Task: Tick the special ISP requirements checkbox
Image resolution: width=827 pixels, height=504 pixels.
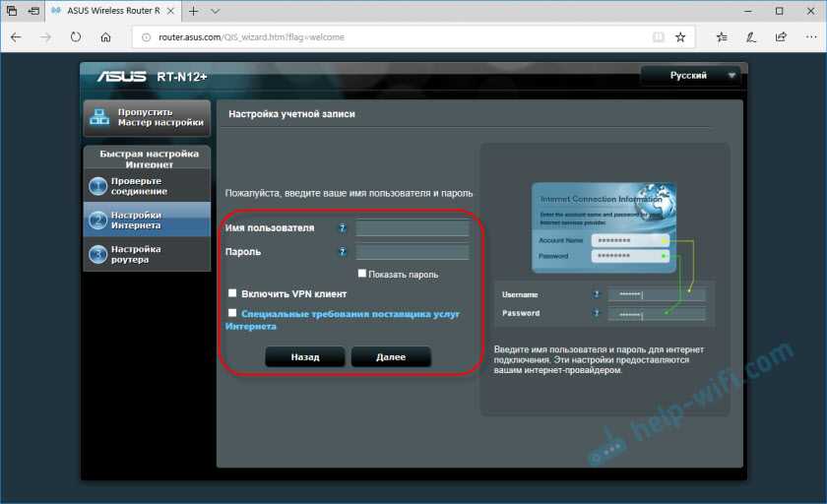Action: (232, 313)
